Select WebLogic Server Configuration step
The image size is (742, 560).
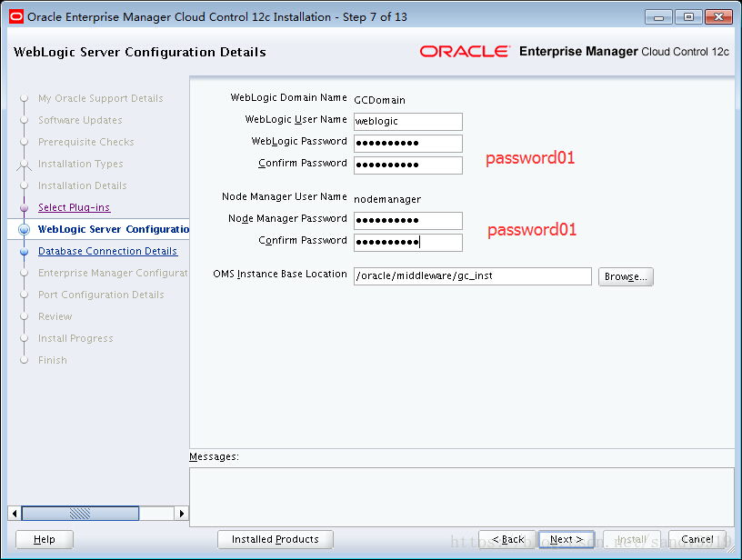[x=114, y=229]
